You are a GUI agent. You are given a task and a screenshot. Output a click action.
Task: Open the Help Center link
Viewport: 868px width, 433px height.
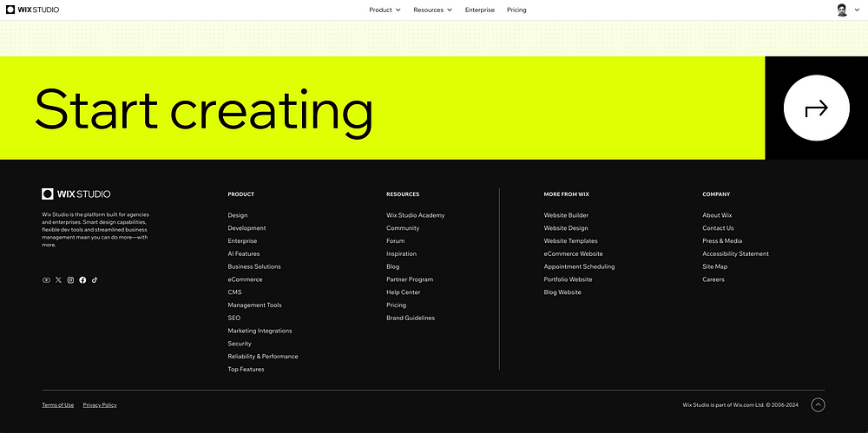click(404, 292)
